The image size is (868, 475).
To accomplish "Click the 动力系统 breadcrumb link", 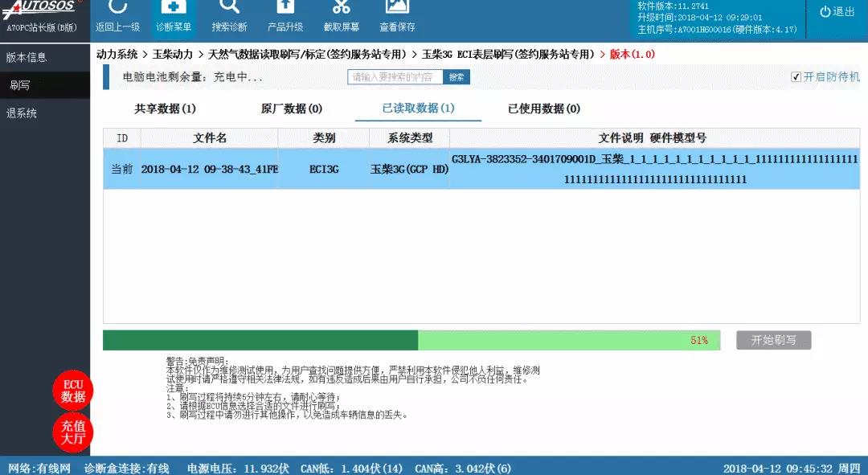I will pos(117,55).
